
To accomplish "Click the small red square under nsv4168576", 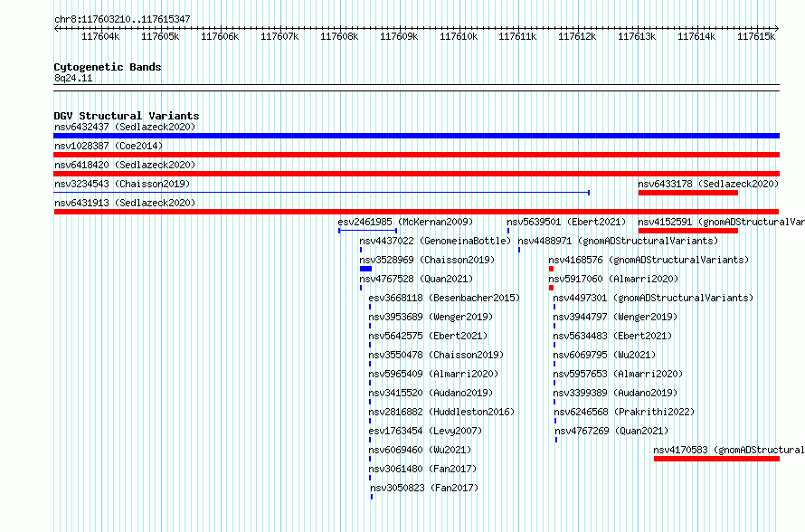I will click(551, 269).
